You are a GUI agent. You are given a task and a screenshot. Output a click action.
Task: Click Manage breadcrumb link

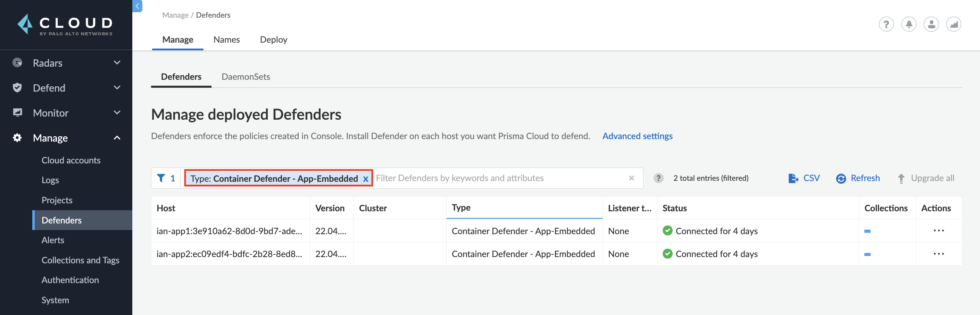click(x=175, y=15)
